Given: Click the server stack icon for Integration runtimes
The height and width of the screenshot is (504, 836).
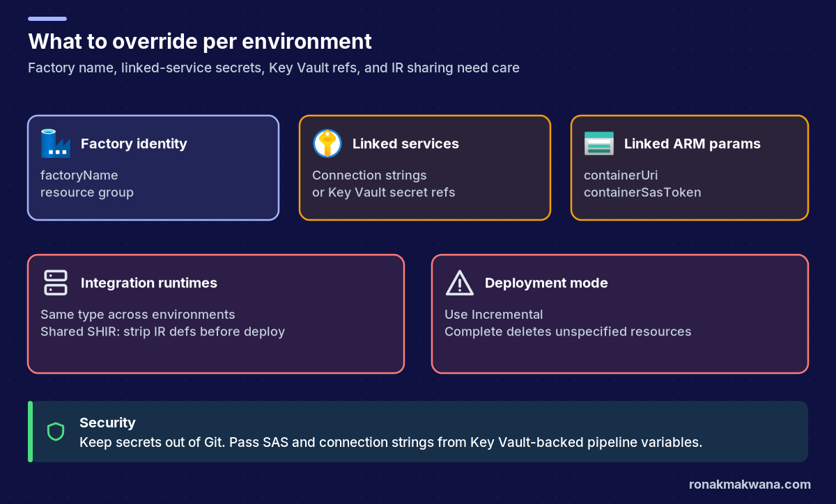Looking at the screenshot, I should (55, 283).
